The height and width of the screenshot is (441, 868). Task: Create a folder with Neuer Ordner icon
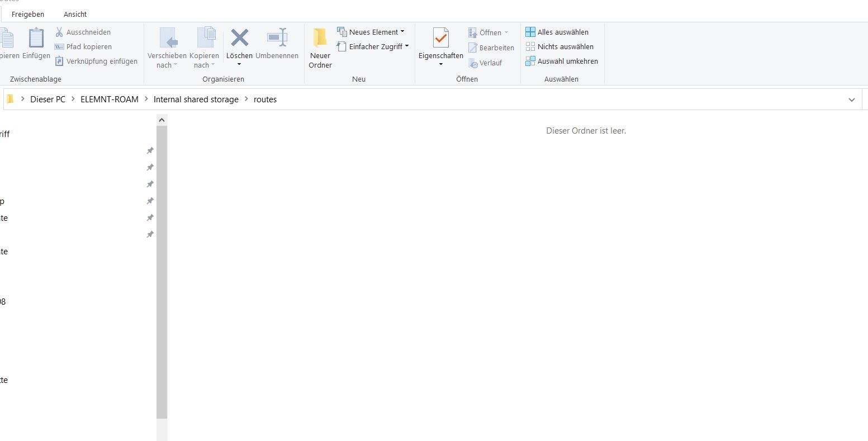tap(320, 39)
